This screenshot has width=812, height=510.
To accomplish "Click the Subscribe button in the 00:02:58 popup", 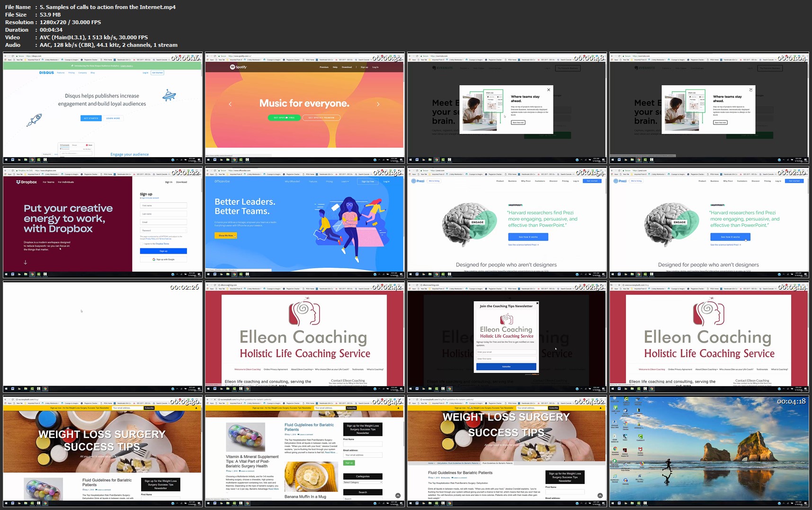I will click(x=506, y=367).
